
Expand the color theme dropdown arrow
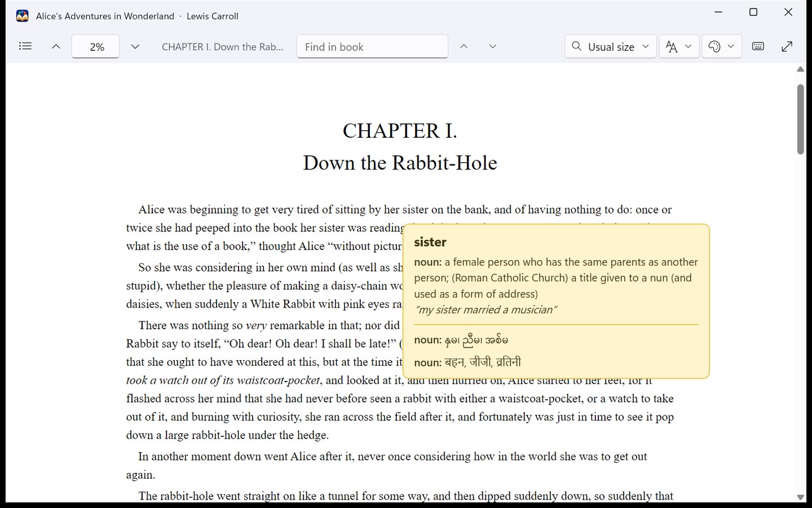[731, 46]
